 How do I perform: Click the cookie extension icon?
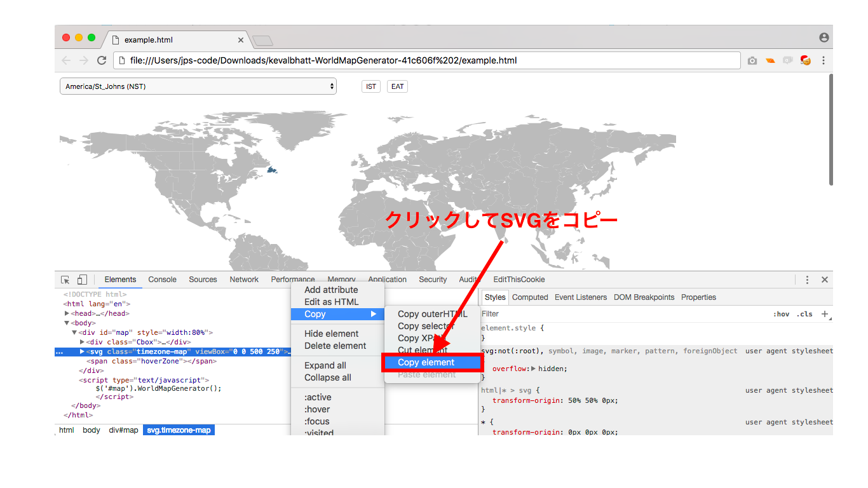tap(806, 61)
